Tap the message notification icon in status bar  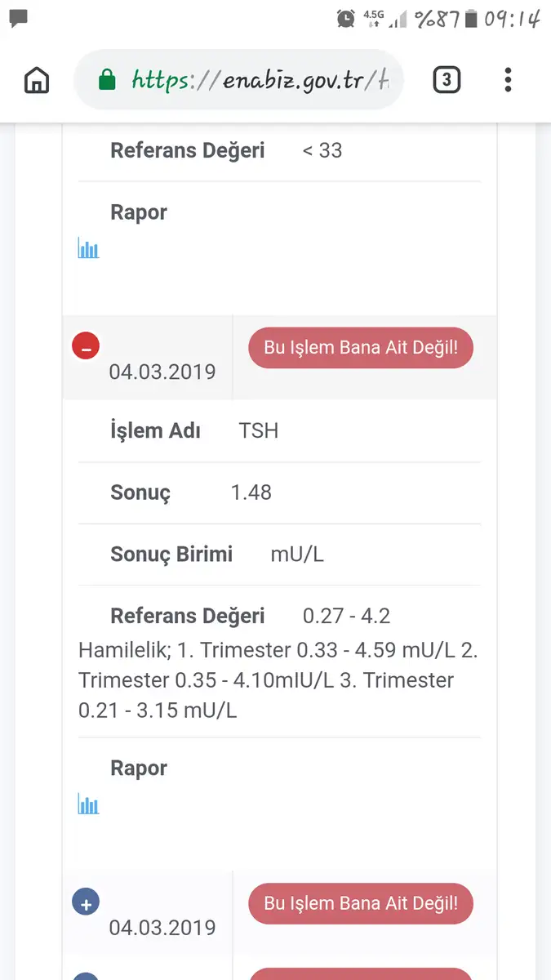[18, 17]
